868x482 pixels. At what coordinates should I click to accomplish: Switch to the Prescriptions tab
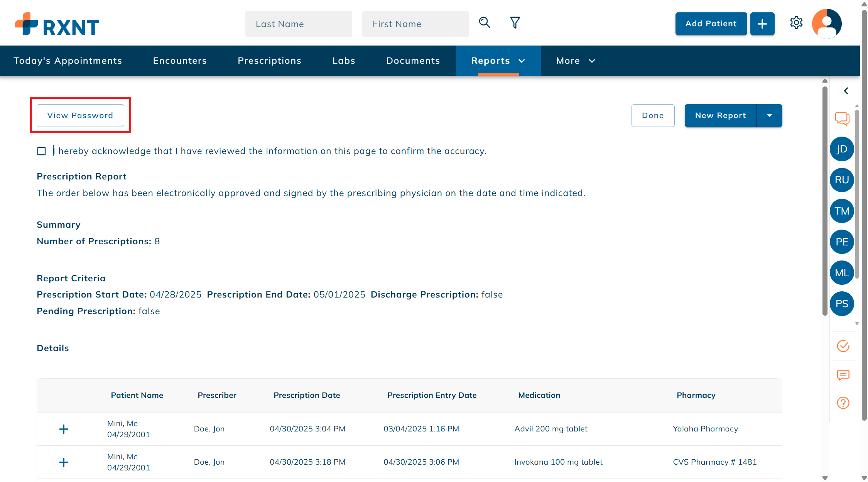tap(269, 61)
